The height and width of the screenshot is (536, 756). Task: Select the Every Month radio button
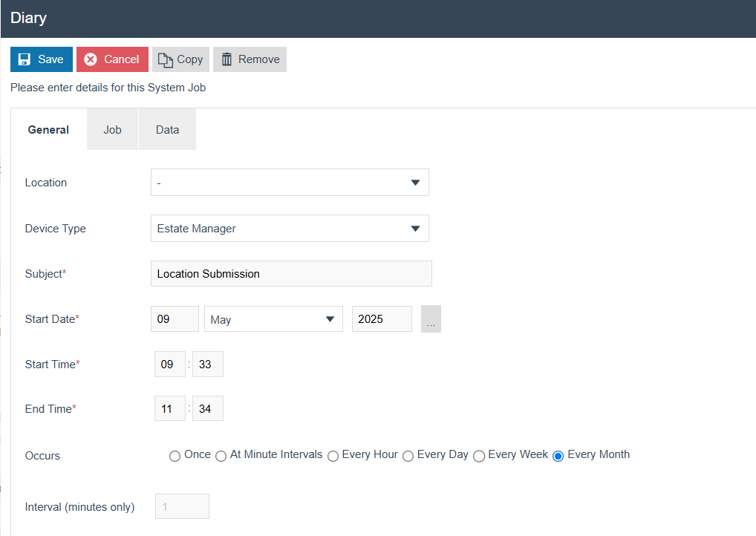[558, 456]
